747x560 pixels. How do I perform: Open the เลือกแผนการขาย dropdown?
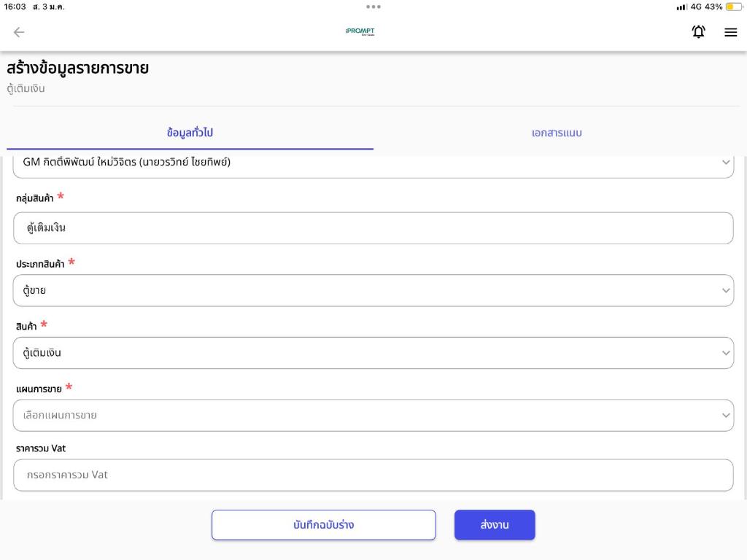tap(373, 415)
